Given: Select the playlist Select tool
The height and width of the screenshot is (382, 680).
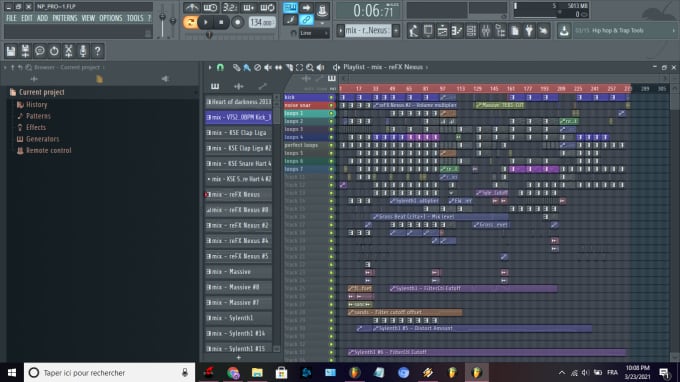Looking at the screenshot, I should (299, 68).
